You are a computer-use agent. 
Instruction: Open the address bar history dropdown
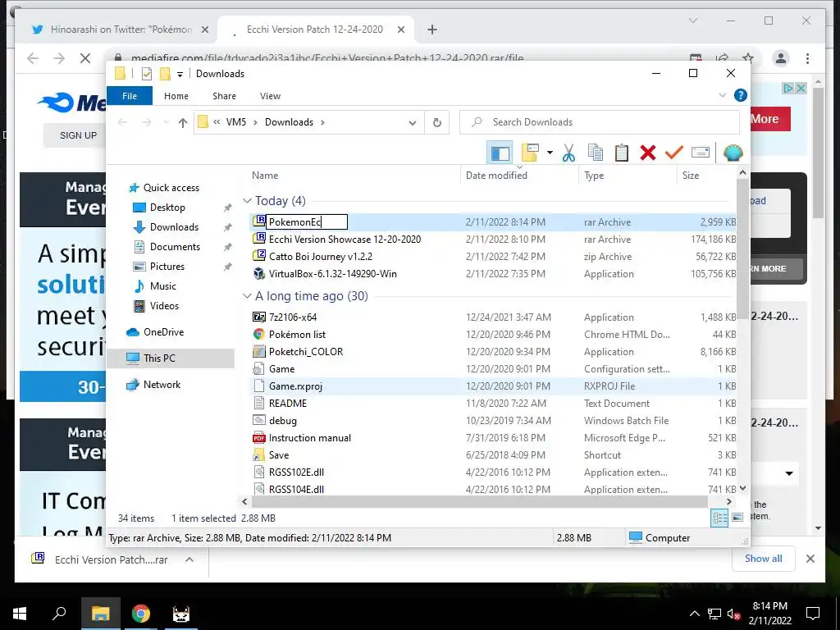[412, 123]
